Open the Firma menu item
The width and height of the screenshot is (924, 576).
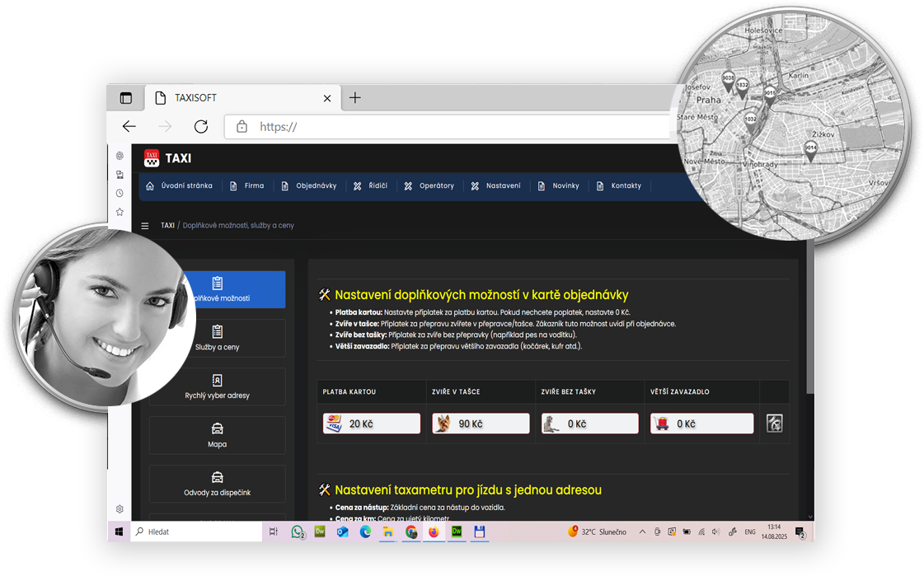[x=247, y=185]
